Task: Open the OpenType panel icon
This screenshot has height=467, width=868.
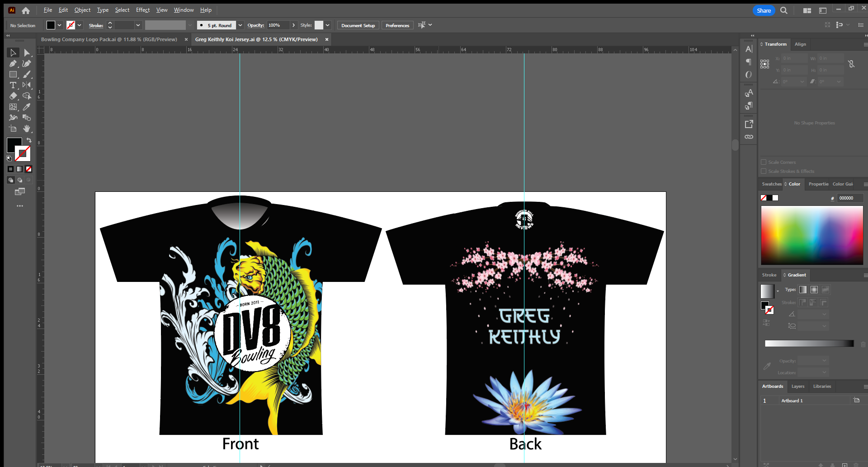Action: pos(749,75)
